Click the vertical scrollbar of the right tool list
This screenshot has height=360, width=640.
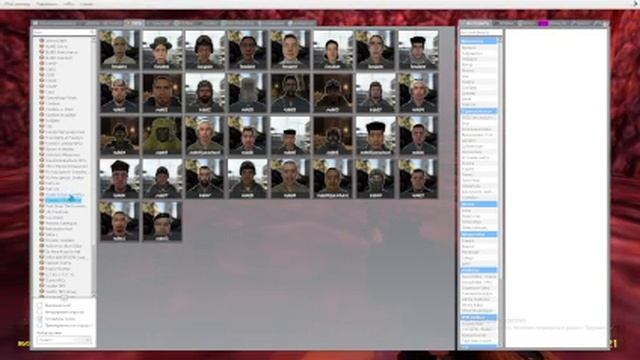tap(501, 192)
